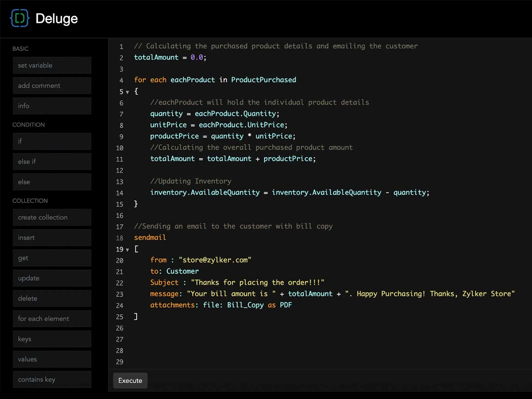The height and width of the screenshot is (399, 532).
Task: Select the set variable block
Action: pos(52,65)
